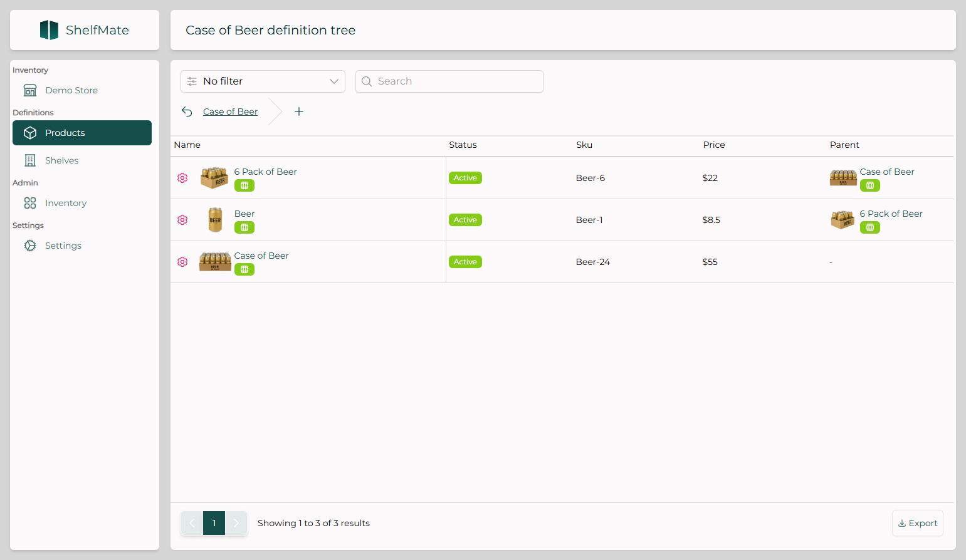
Task: Open the Inventory admin page
Action: (65, 203)
